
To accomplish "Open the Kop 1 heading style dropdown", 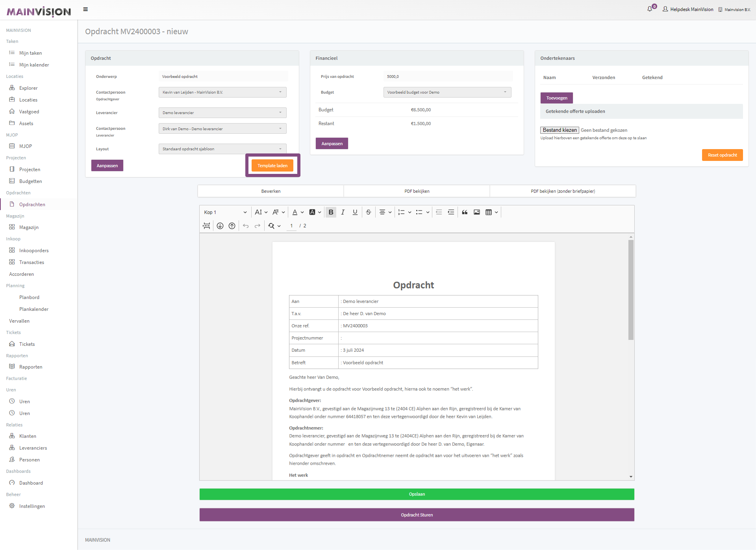I will tap(225, 212).
